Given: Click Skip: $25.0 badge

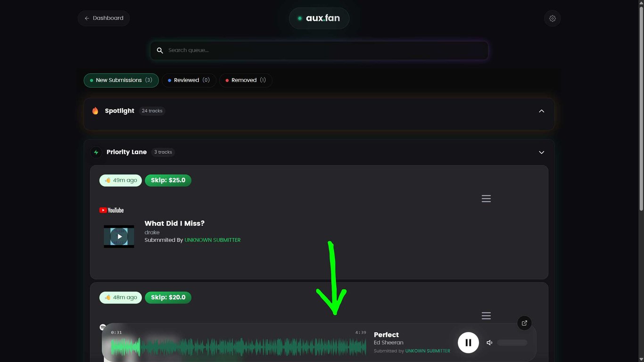Looking at the screenshot, I should (168, 180).
